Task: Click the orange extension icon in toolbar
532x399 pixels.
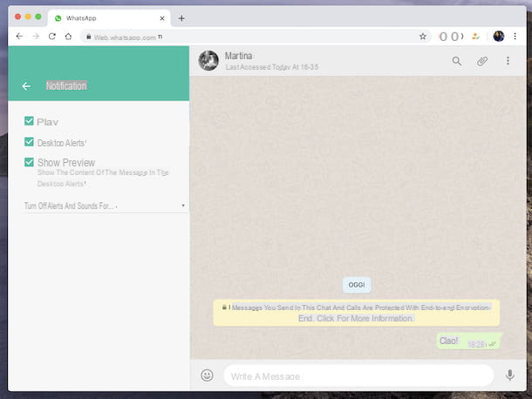Action: pyautogui.click(x=475, y=37)
